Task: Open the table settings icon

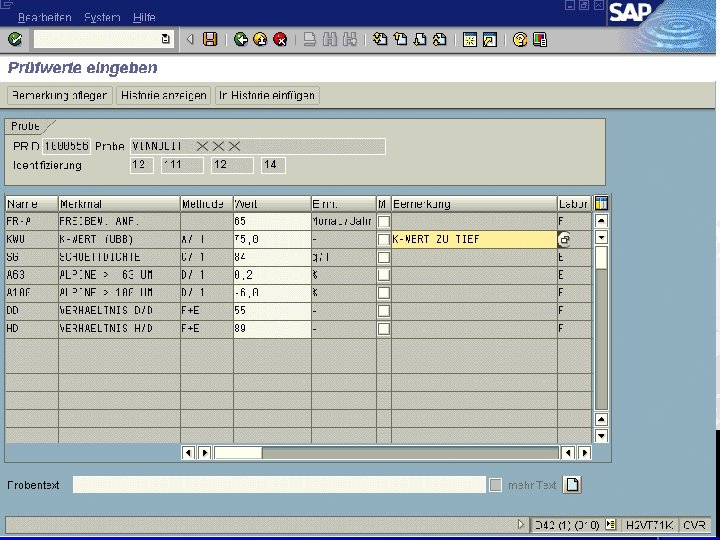Action: (x=601, y=203)
